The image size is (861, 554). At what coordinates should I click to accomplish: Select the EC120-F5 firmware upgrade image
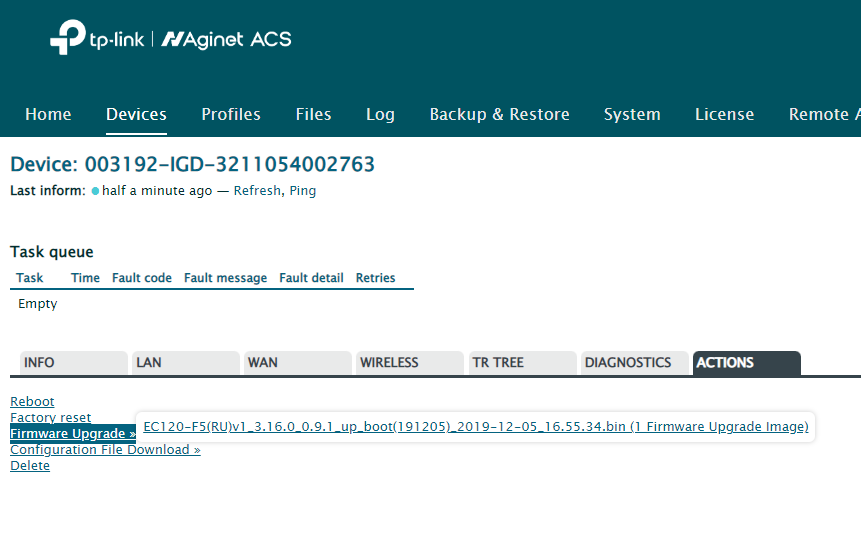click(475, 427)
